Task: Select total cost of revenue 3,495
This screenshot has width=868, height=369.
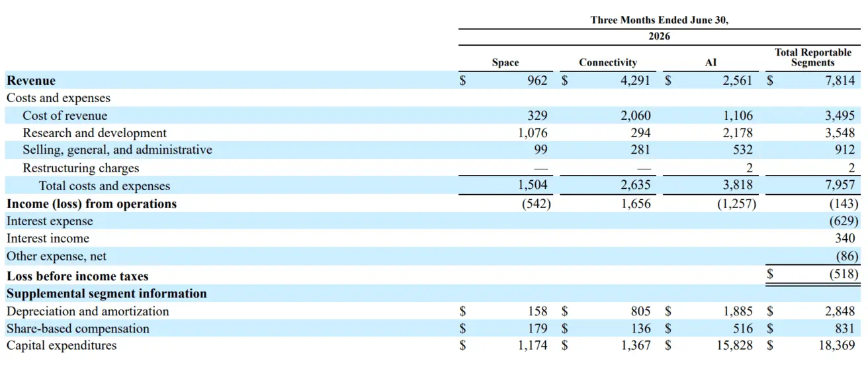Action: pyautogui.click(x=840, y=116)
